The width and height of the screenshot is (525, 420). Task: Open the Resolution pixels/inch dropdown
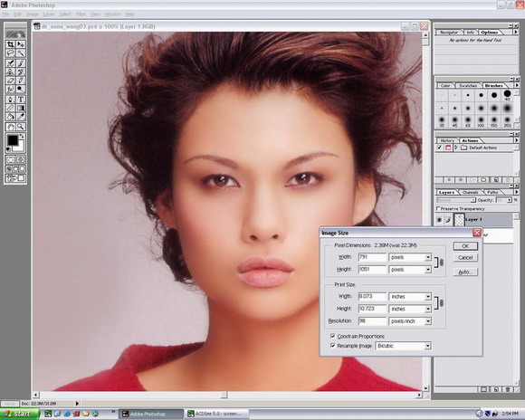point(428,321)
